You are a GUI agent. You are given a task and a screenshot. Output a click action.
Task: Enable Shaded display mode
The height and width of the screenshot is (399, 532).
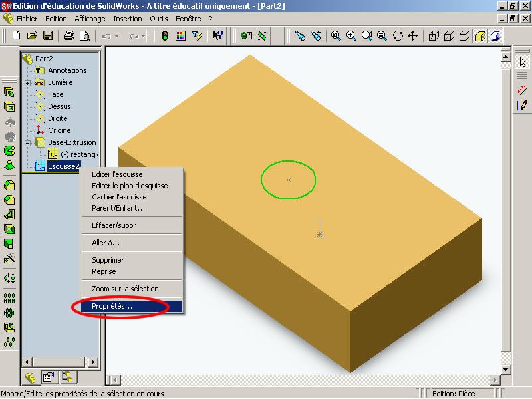pyautogui.click(x=480, y=36)
